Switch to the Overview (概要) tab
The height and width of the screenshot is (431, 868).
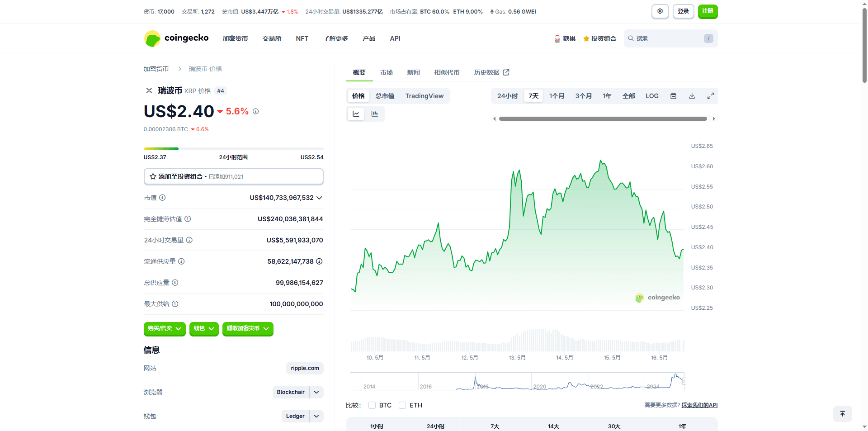click(x=359, y=72)
